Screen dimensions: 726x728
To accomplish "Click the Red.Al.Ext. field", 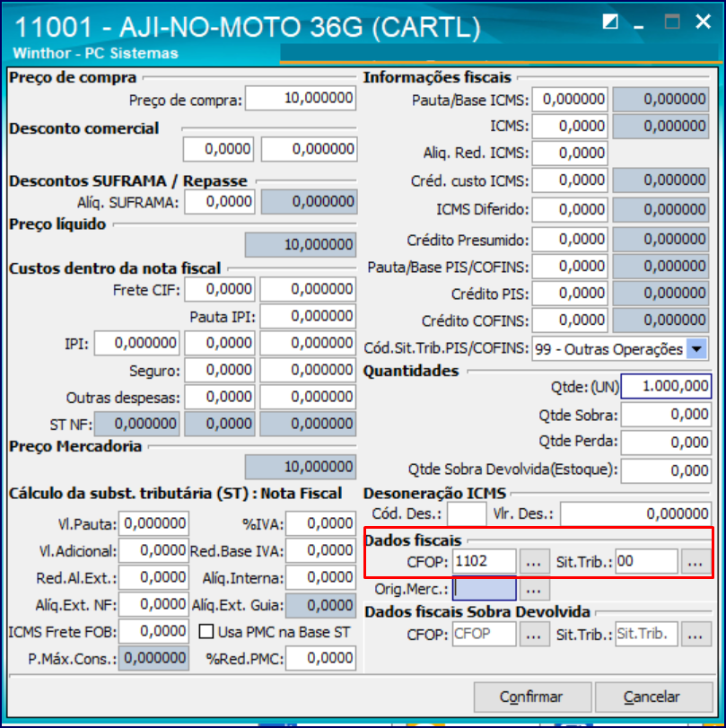I will (x=153, y=577).
